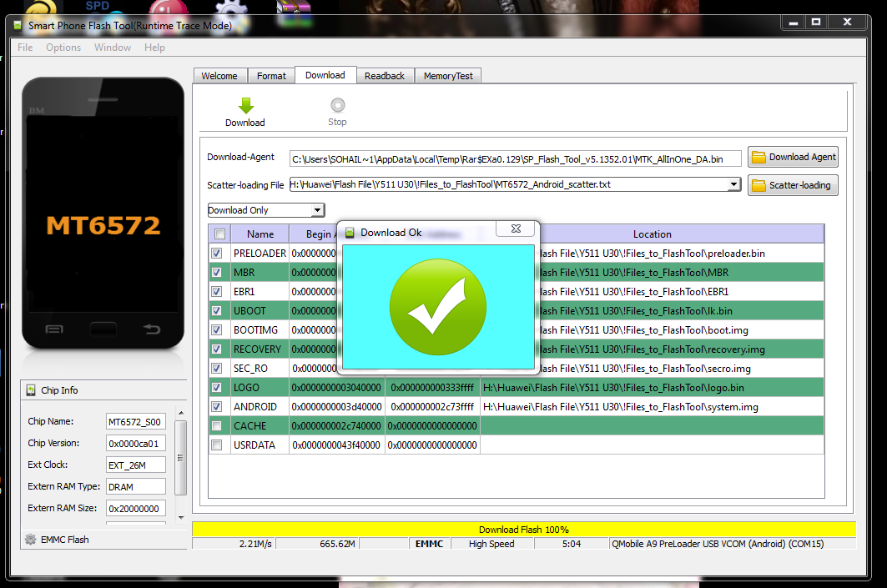Click Chip Info scrollbar down arrow
Screen dimensions: 887x588
tap(181, 517)
